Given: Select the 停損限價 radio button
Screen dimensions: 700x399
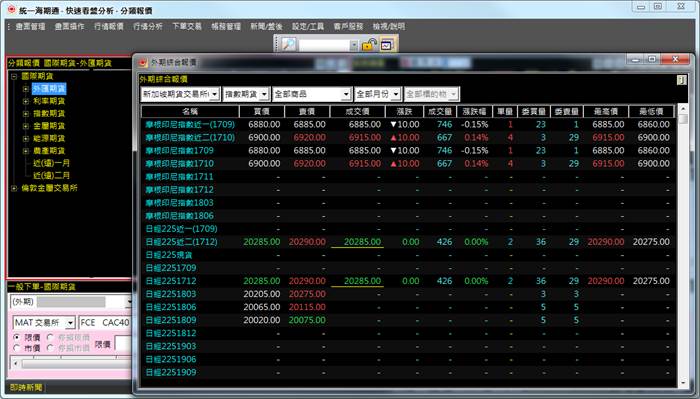Looking at the screenshot, I should pos(50,337).
